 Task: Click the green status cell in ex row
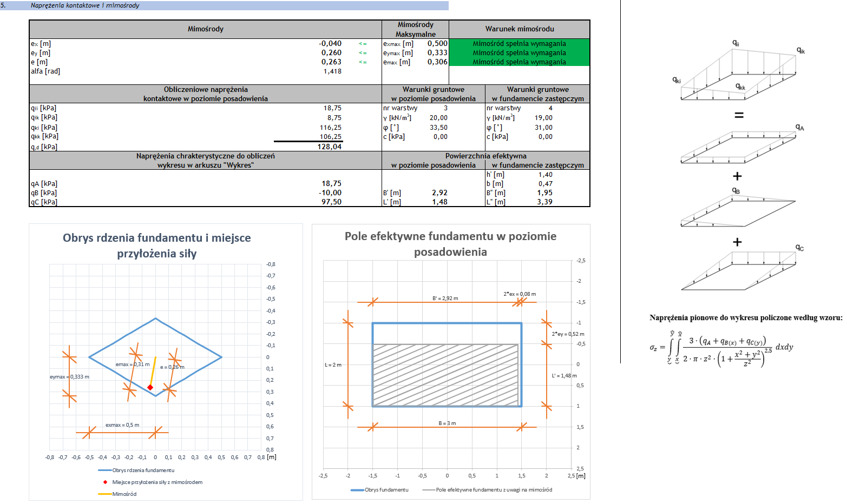[519, 43]
